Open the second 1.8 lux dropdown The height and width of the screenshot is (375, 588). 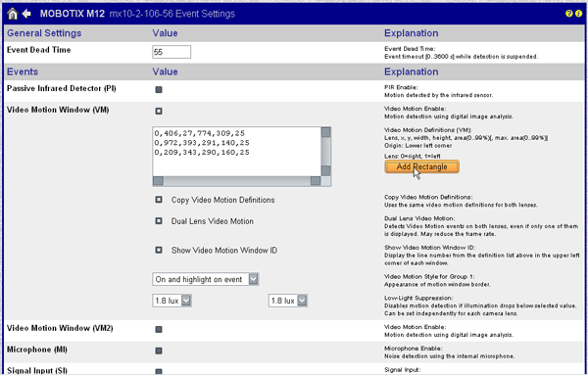click(287, 301)
